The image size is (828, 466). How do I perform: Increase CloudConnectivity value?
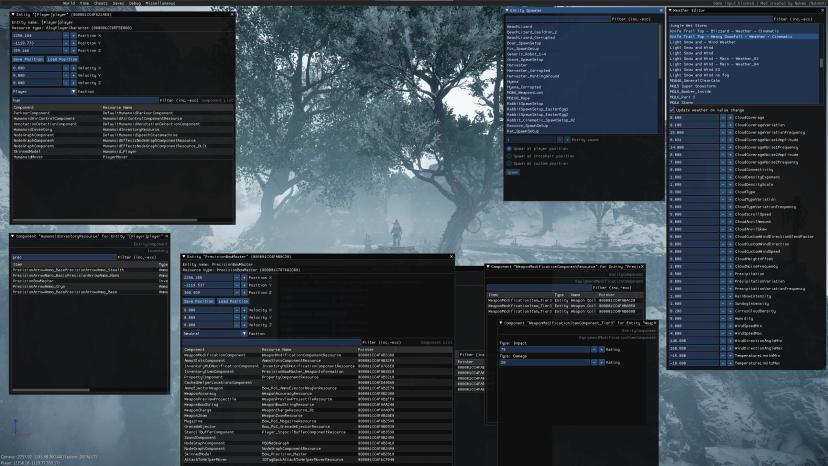click(x=730, y=170)
